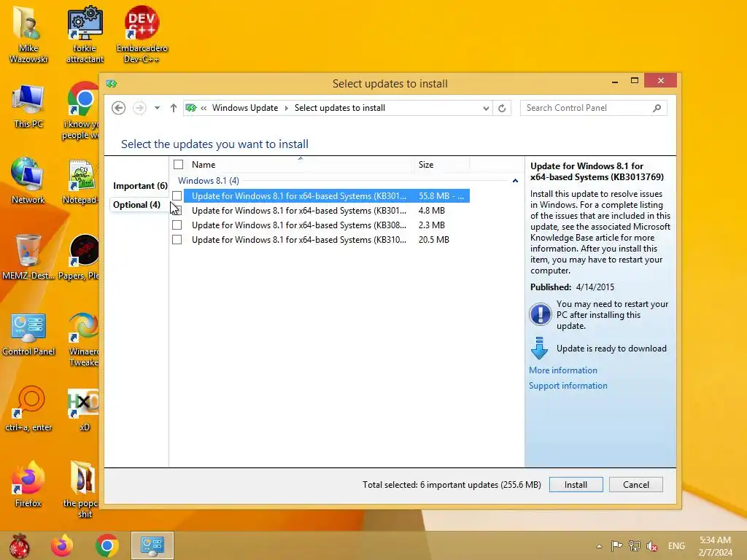Image resolution: width=747 pixels, height=560 pixels.
Task: Open the taskbar clock showing 5:34 AM
Action: [715, 546]
